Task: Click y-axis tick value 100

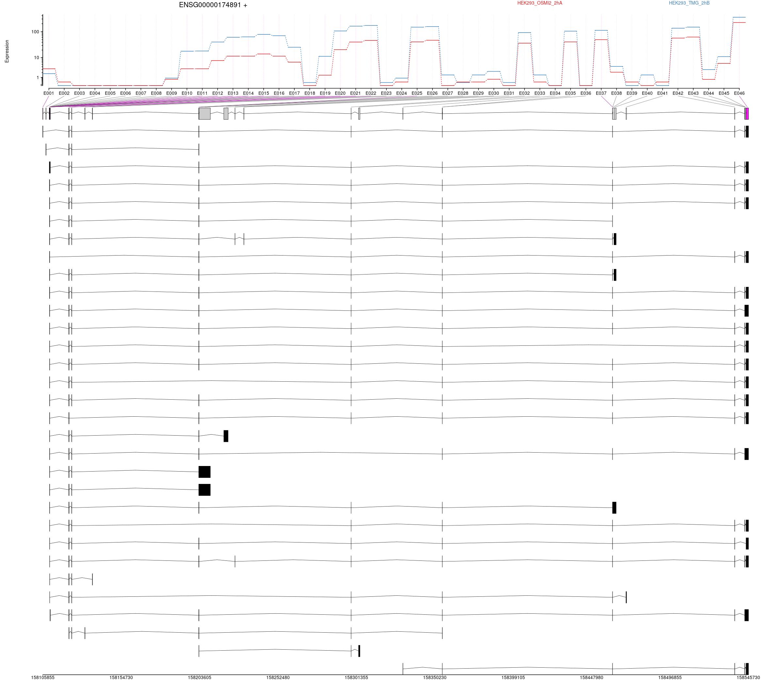Action: 35,32
